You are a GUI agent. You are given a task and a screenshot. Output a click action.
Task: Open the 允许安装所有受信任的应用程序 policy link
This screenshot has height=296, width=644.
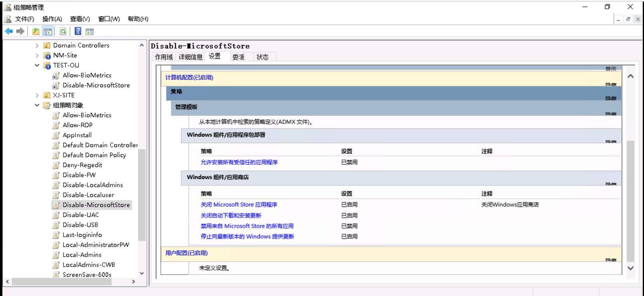tap(239, 162)
